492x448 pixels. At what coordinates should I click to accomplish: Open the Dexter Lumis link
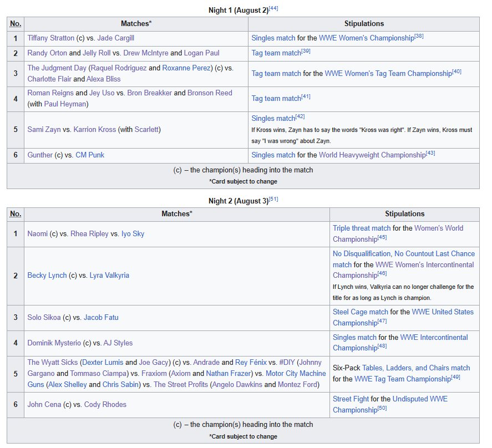click(103, 363)
